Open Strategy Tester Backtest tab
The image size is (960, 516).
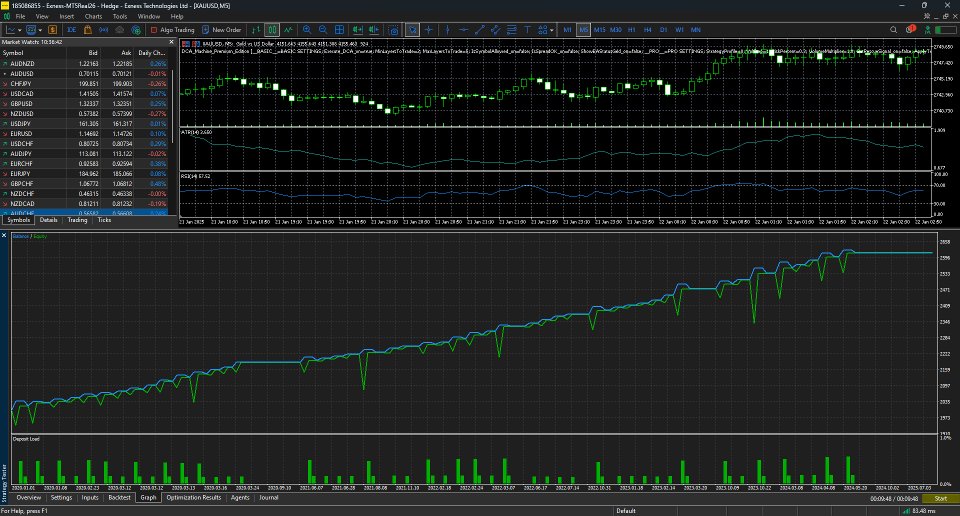tap(119, 498)
